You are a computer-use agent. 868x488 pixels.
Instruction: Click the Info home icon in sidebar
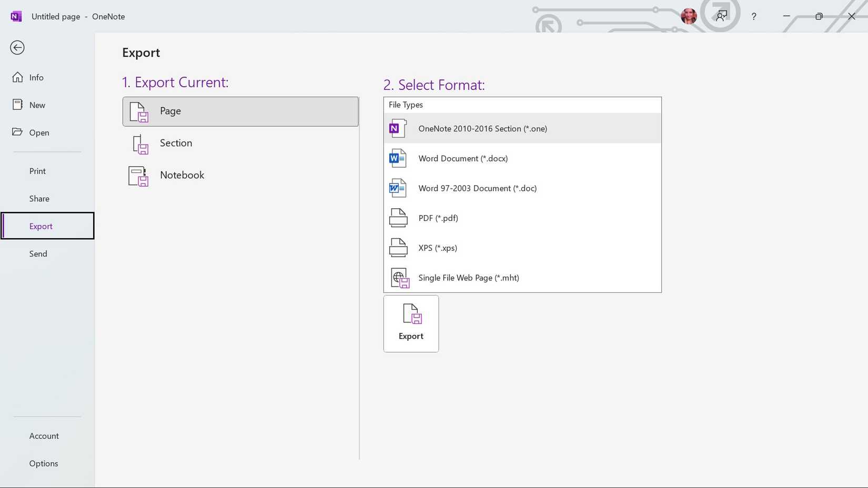point(17,77)
